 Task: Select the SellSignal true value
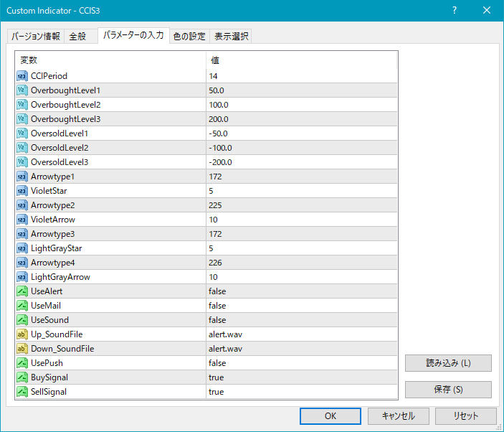(x=216, y=392)
